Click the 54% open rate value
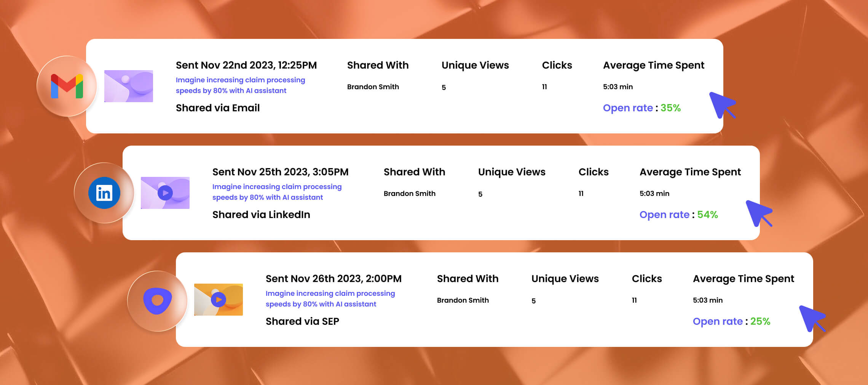868x385 pixels. pyautogui.click(x=707, y=215)
